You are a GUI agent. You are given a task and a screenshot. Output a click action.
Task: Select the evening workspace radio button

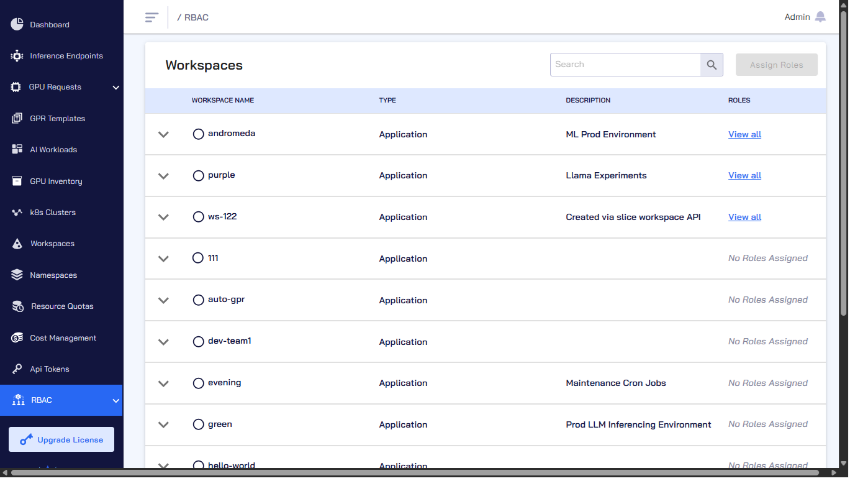[199, 383]
